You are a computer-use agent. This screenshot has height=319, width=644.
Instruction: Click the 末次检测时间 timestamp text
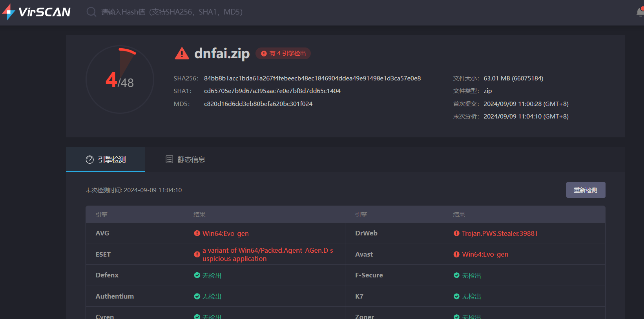(x=133, y=190)
